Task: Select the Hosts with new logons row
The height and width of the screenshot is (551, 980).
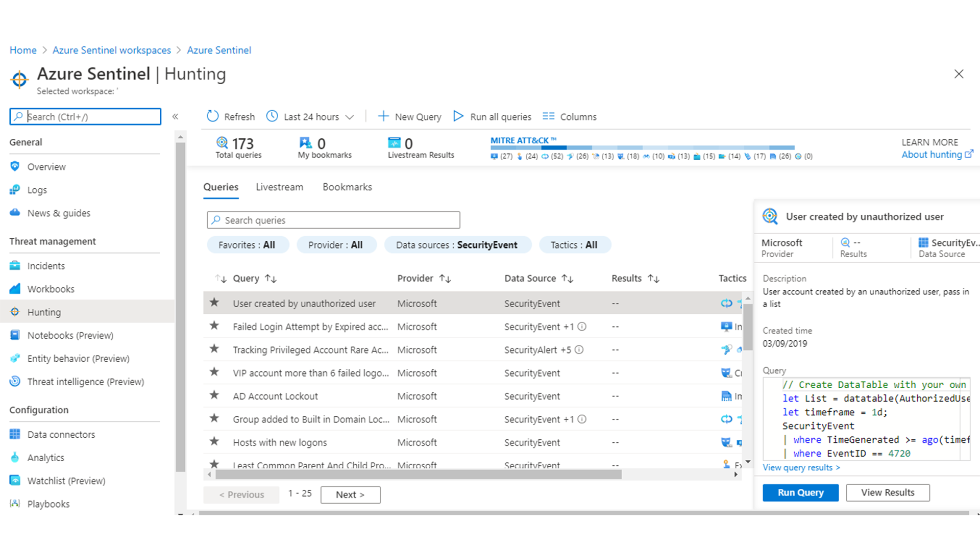Action: 473,442
